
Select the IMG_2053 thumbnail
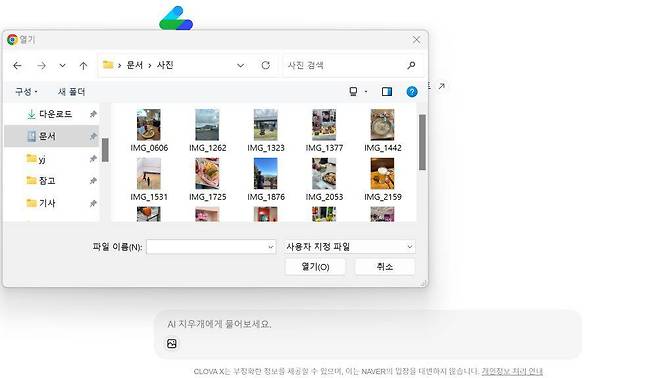(x=324, y=173)
